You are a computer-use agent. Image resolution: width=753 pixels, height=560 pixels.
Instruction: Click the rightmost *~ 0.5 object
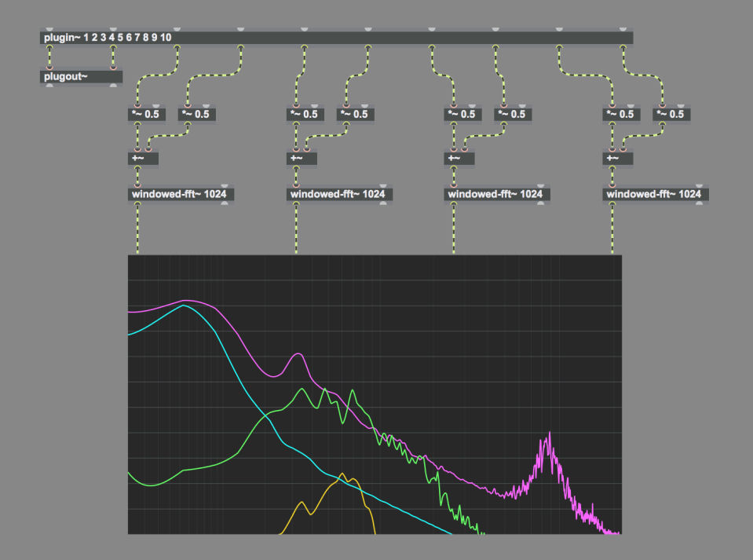click(x=670, y=115)
